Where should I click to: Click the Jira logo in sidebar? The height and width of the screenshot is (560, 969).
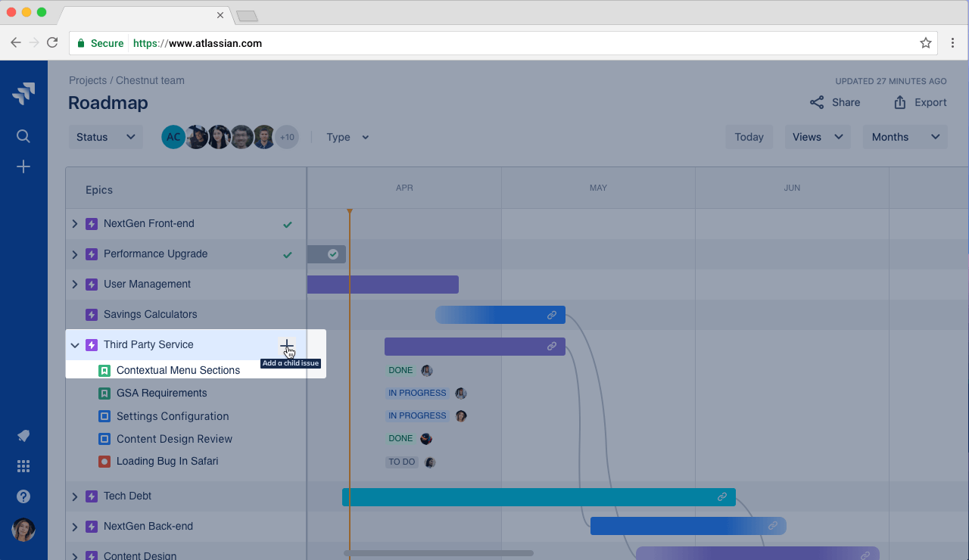23,94
